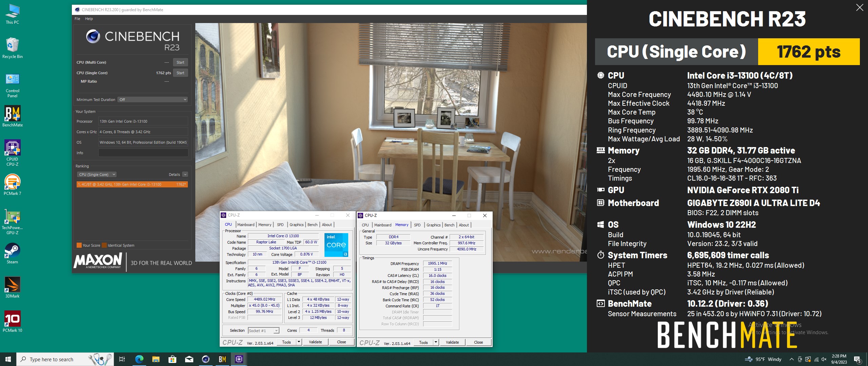This screenshot has width=868, height=366.
Task: Open the Mail app from the taskbar
Action: pos(189,359)
